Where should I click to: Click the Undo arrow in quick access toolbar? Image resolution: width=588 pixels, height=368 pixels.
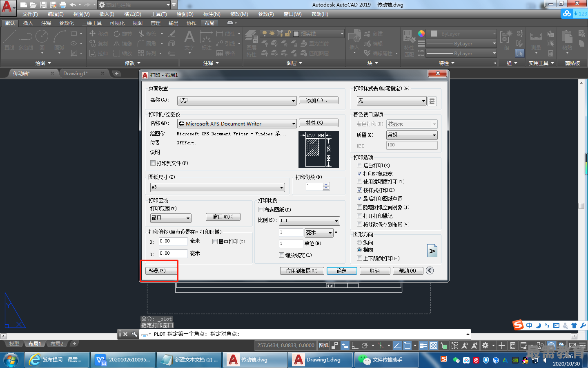73,5
